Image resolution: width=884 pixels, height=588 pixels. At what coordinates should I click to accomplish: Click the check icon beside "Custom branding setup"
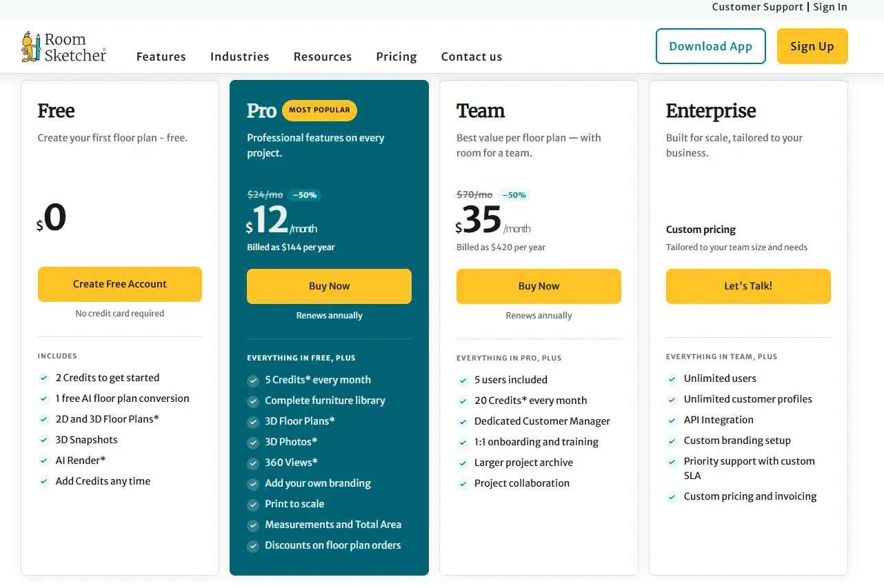pyautogui.click(x=672, y=441)
